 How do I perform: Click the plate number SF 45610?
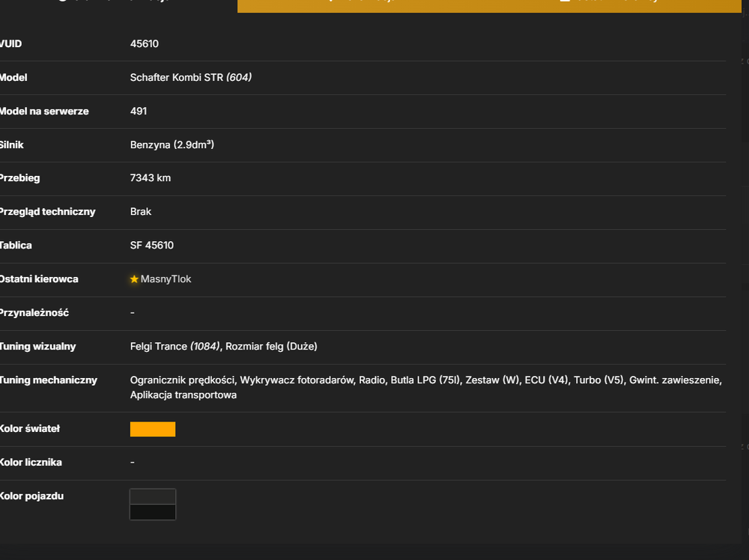152,246
